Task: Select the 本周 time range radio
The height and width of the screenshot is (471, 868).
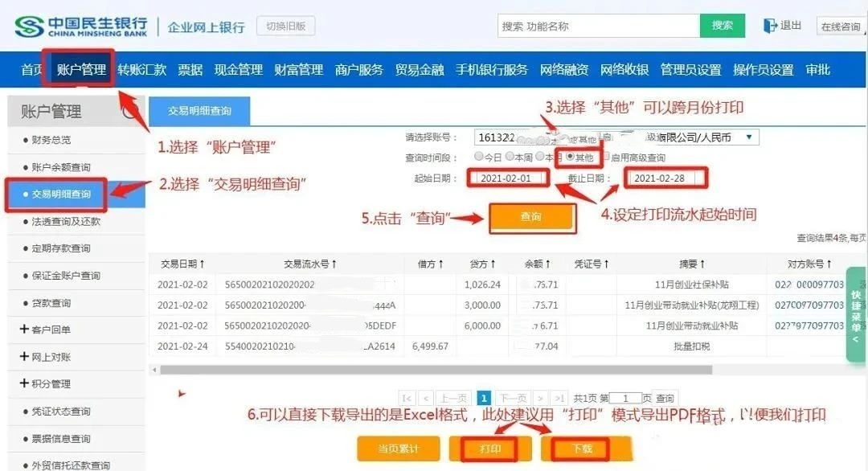Action: pos(510,157)
